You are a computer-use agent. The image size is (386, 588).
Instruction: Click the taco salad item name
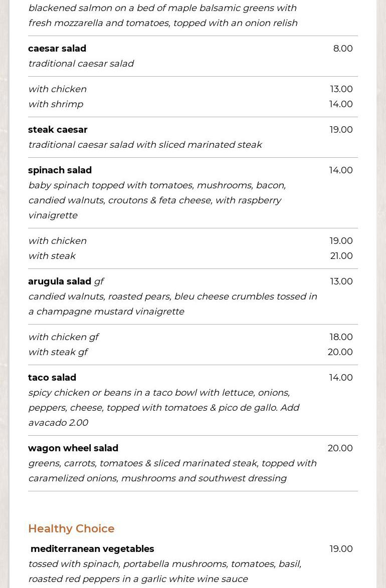[52, 378]
